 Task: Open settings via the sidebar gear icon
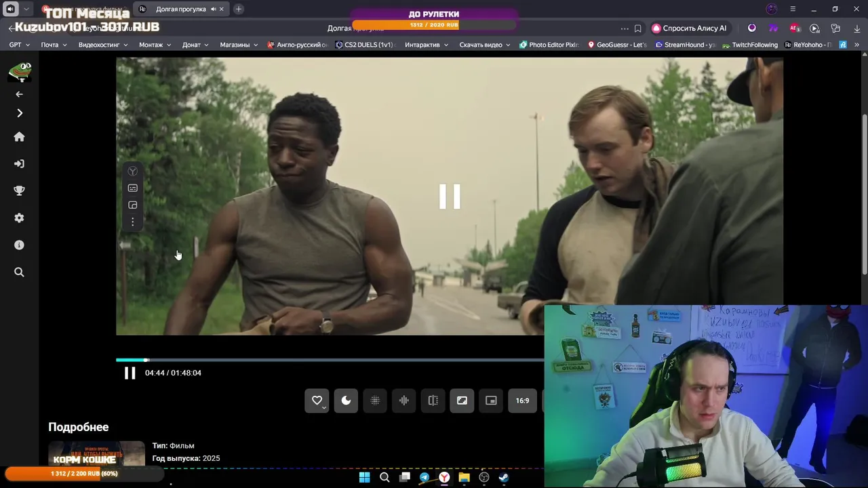click(19, 218)
